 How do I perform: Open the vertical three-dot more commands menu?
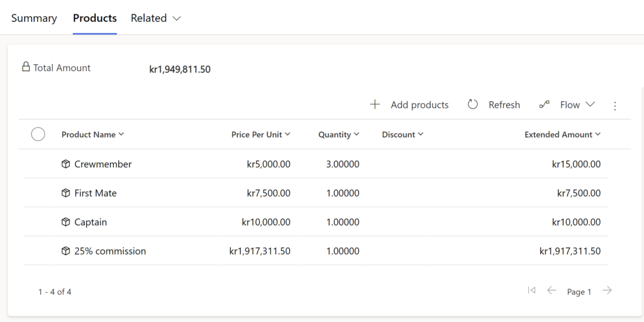click(x=615, y=106)
